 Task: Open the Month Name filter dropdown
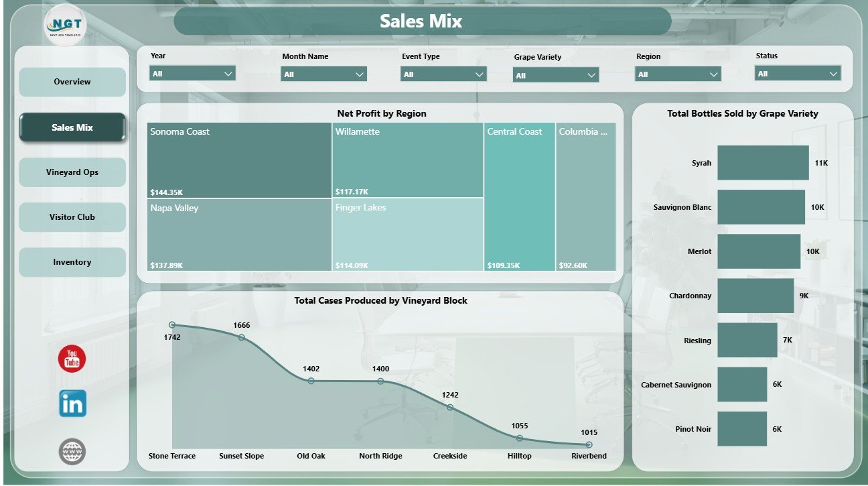pos(324,74)
